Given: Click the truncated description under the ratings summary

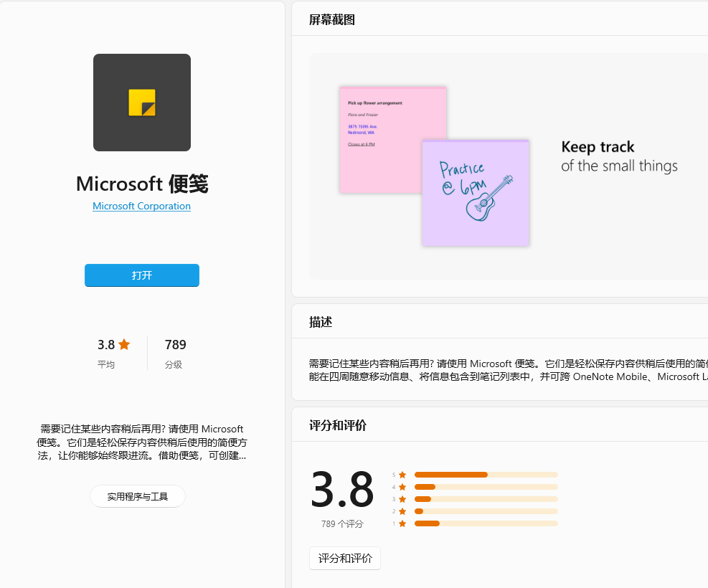Looking at the screenshot, I should click(142, 442).
